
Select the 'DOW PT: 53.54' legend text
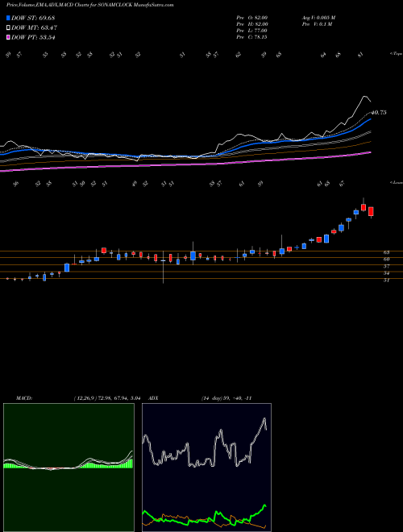[x=33, y=37]
